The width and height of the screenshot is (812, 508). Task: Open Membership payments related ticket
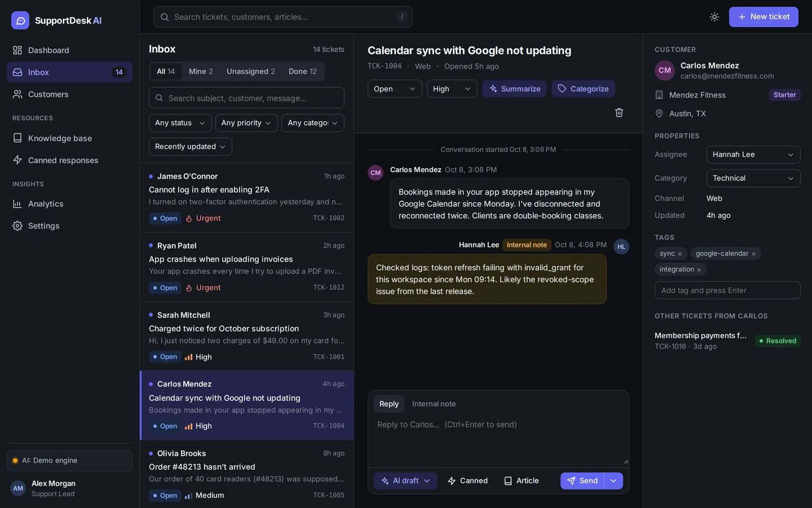click(x=727, y=341)
